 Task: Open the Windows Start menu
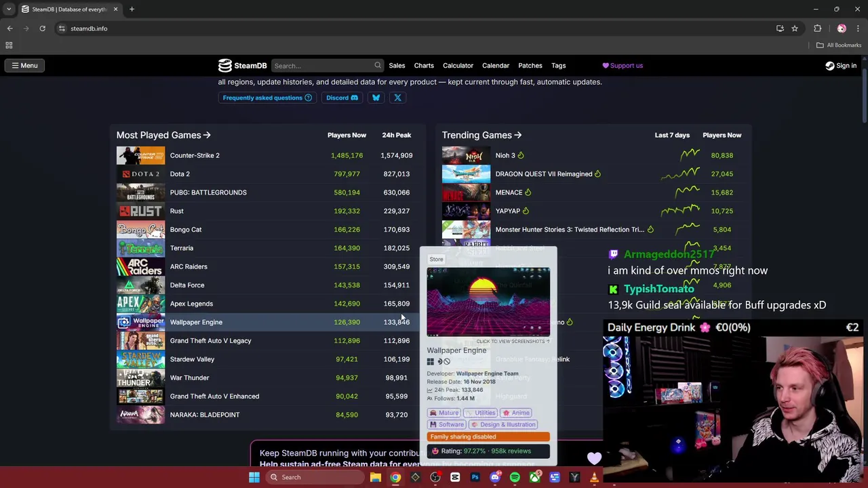point(254,477)
